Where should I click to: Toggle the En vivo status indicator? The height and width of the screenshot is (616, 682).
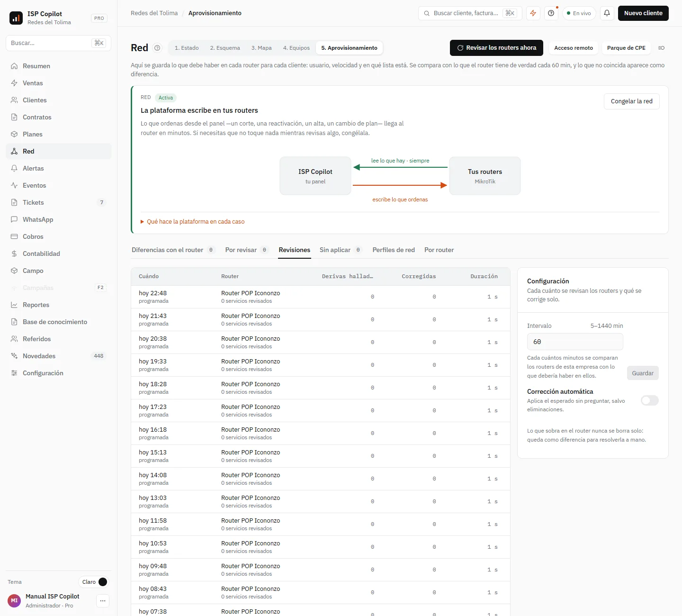(x=579, y=13)
